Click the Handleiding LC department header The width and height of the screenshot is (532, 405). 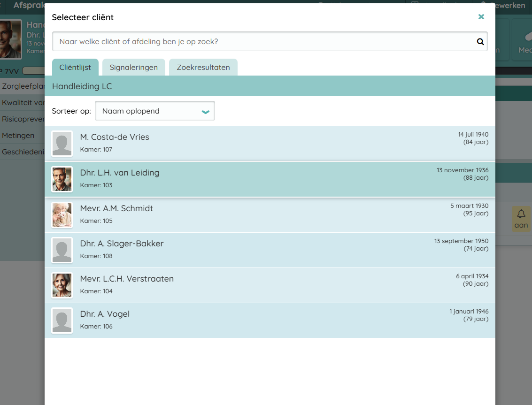[x=82, y=86]
